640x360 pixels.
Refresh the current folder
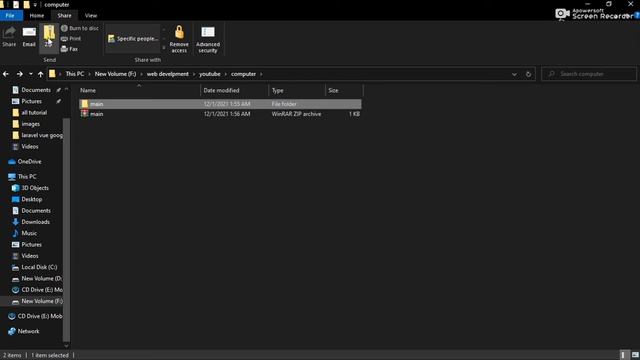(528, 74)
